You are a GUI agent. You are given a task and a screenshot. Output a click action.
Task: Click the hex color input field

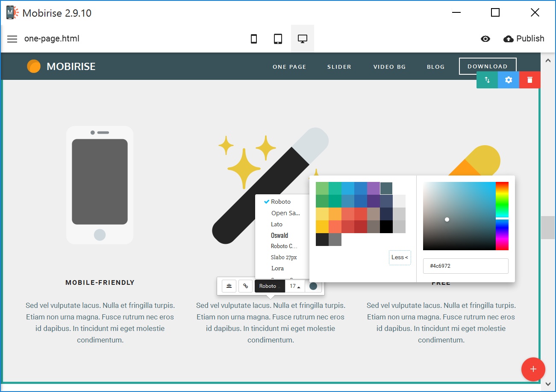point(465,266)
